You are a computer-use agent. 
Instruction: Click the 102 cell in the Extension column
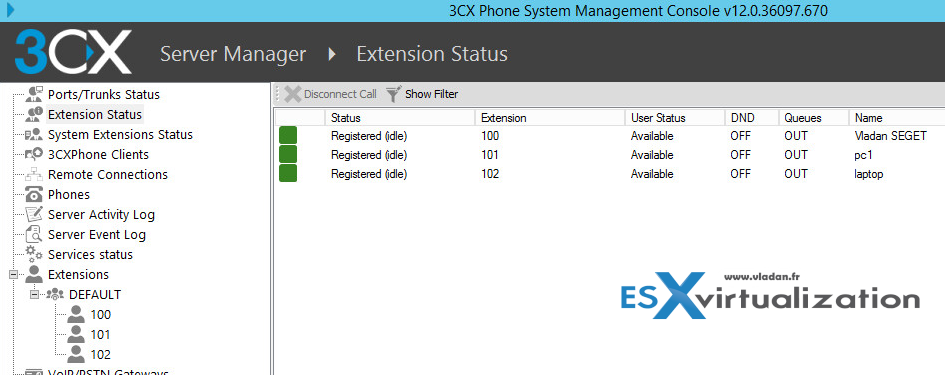click(490, 174)
